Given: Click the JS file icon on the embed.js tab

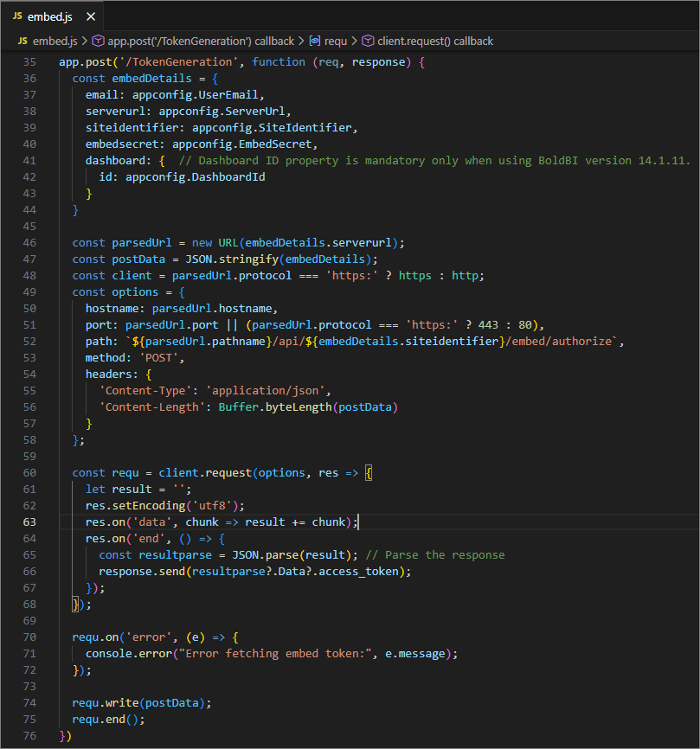Looking at the screenshot, I should tap(17, 16).
